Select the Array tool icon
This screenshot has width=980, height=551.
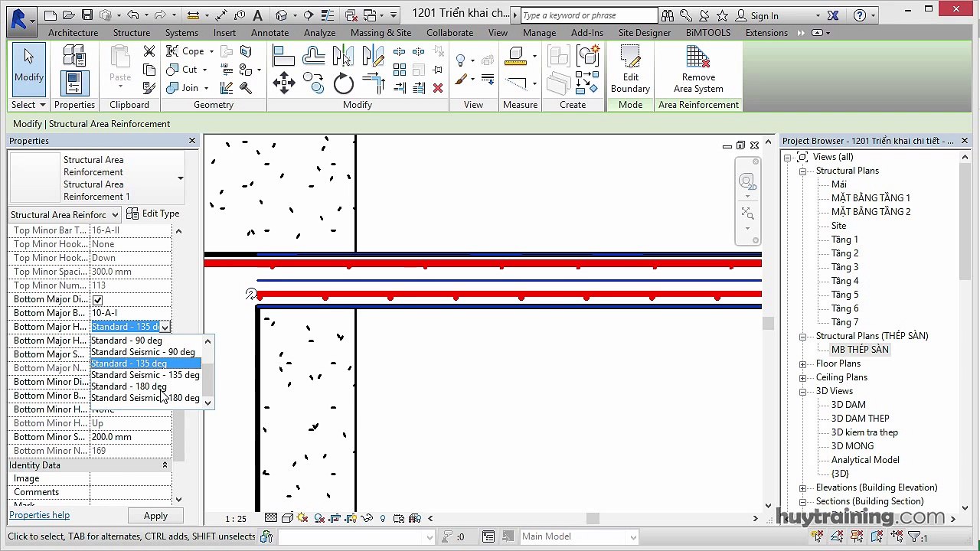(399, 70)
